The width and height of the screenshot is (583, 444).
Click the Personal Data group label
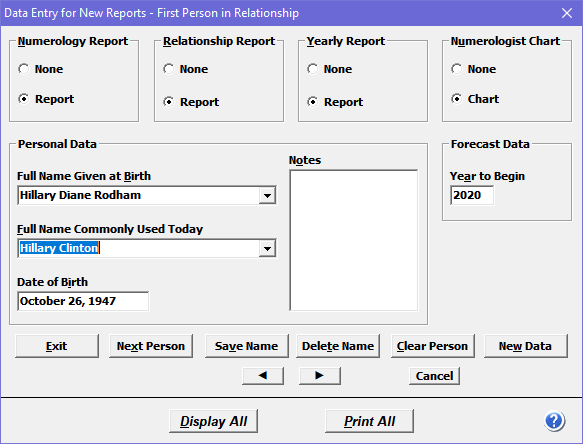[57, 144]
